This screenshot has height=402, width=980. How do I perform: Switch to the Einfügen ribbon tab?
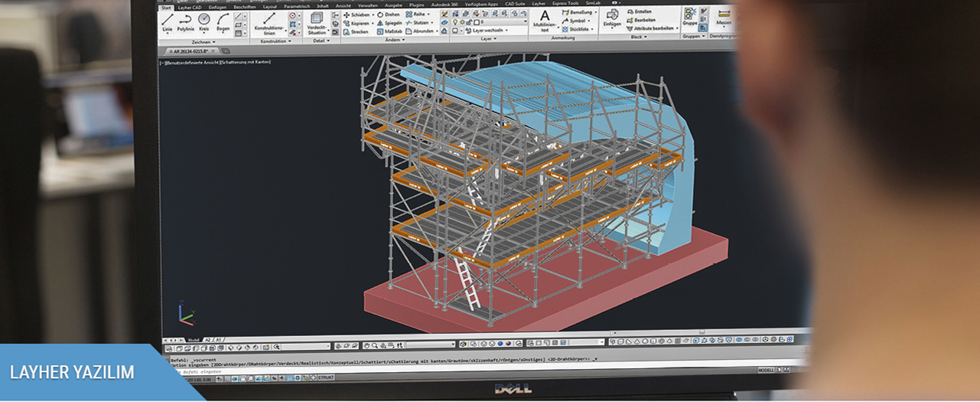[x=217, y=7]
